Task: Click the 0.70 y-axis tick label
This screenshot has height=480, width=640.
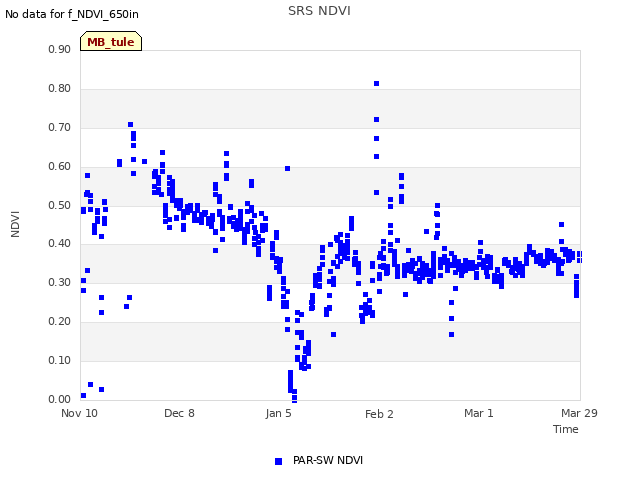Action: 60,127
